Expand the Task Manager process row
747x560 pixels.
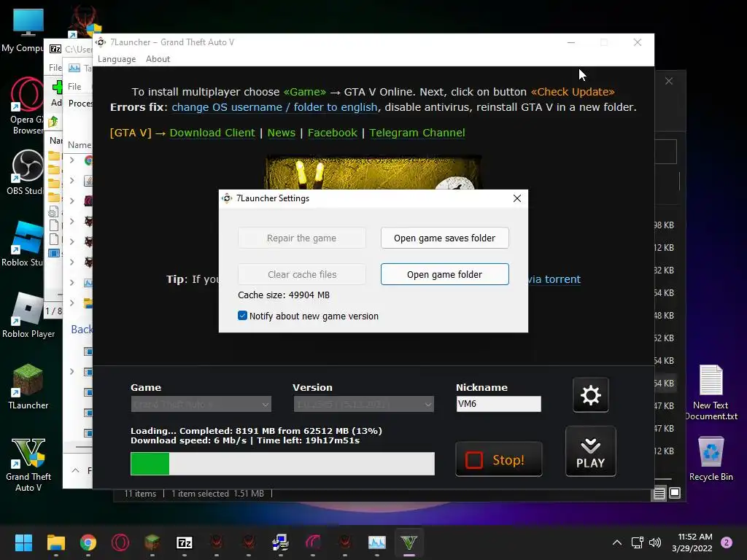point(72,282)
